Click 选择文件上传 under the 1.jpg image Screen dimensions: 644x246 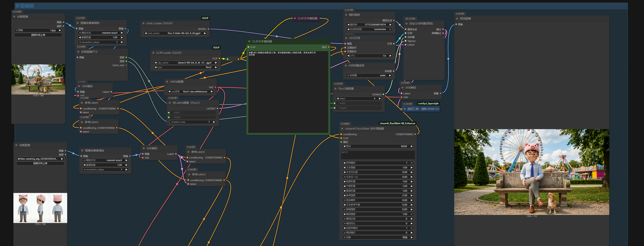click(38, 35)
